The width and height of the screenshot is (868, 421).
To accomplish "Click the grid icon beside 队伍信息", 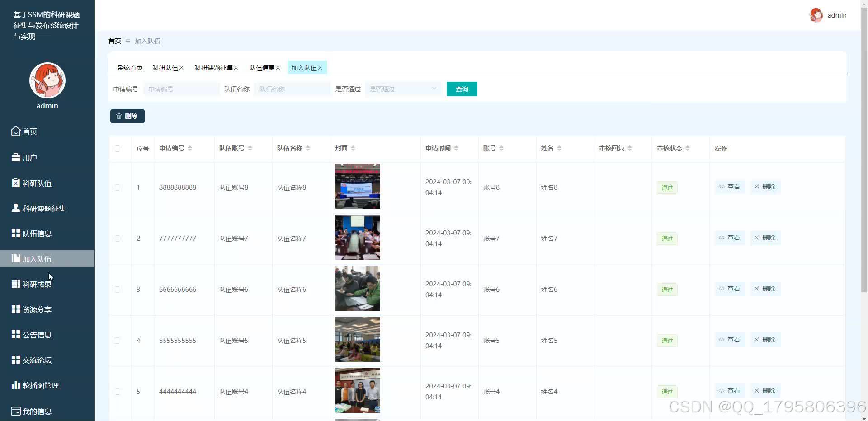I will (16, 233).
